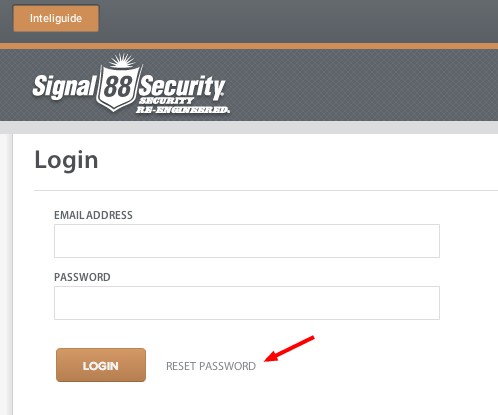Click the textured banner area beside the logo
This screenshot has width=498, height=415.
click(363, 85)
